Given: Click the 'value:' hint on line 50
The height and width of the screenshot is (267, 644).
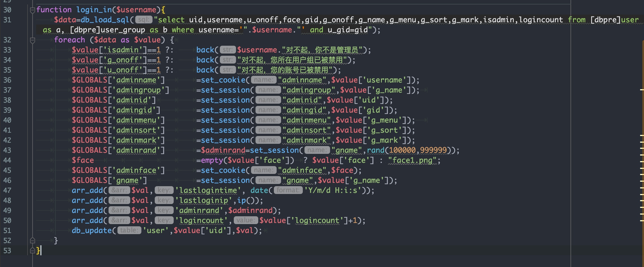Looking at the screenshot, I should coord(245,220).
